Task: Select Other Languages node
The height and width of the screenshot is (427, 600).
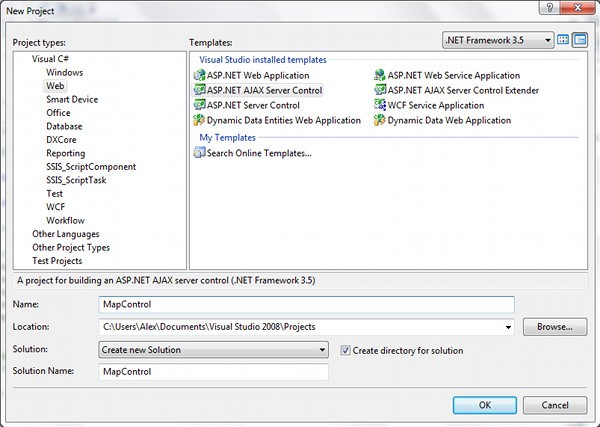Action: pyautogui.click(x=65, y=234)
